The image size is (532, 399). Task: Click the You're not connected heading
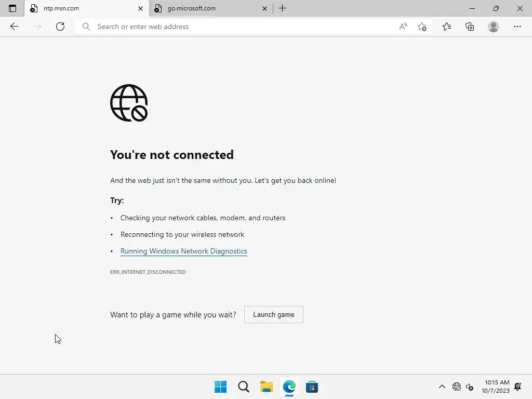tap(171, 155)
